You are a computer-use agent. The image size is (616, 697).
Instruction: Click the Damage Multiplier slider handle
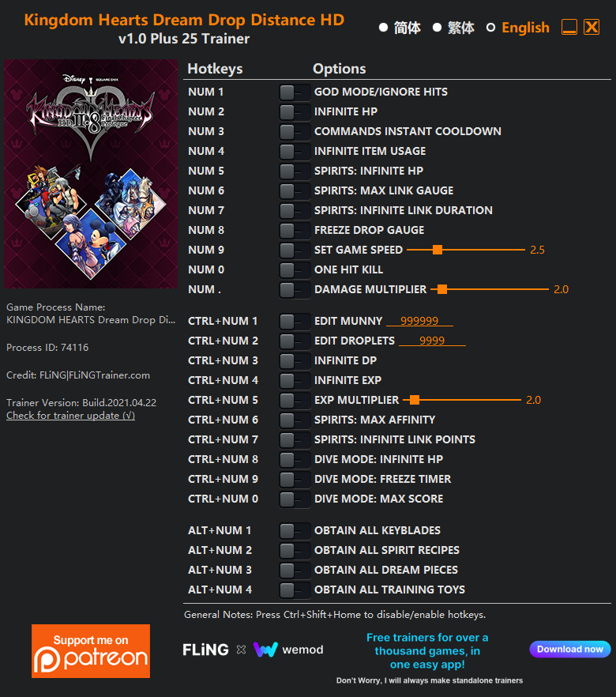click(x=442, y=289)
